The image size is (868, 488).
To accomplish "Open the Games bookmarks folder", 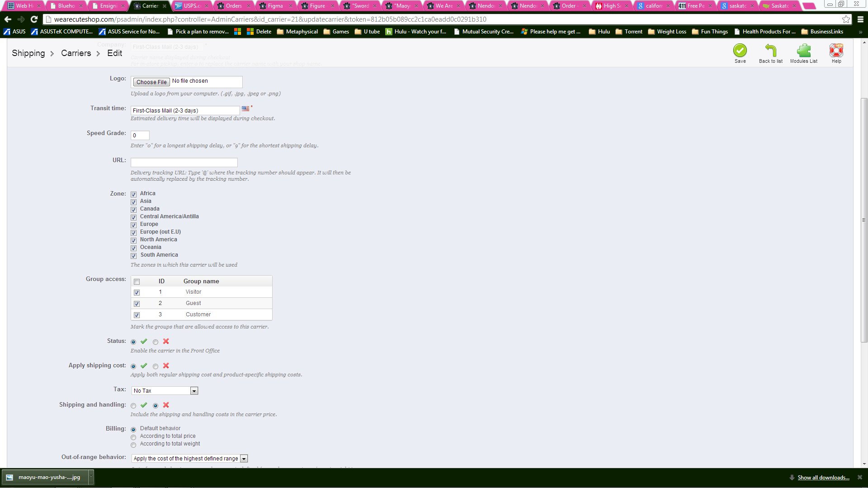I will click(336, 32).
